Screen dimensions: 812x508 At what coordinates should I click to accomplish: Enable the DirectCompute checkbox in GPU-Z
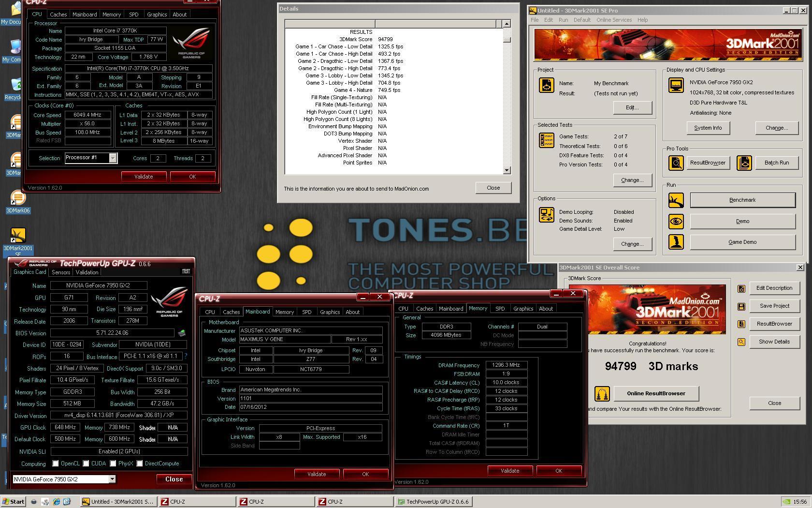pos(139,463)
